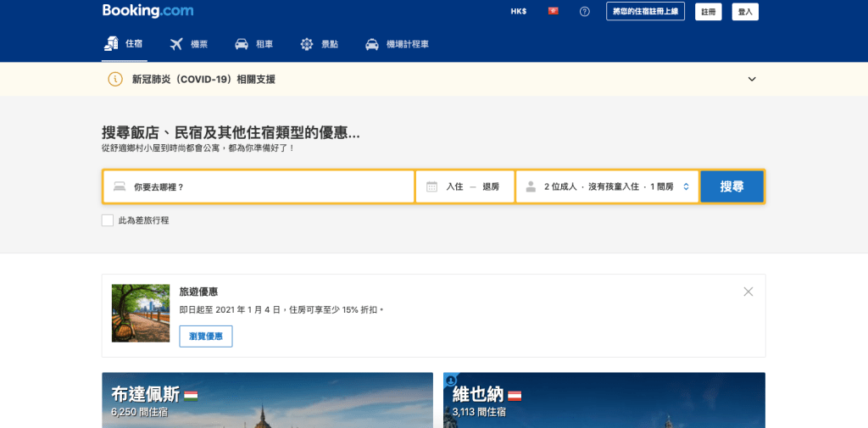
Task: Click the calendar icon for check-in dates
Action: (x=431, y=186)
